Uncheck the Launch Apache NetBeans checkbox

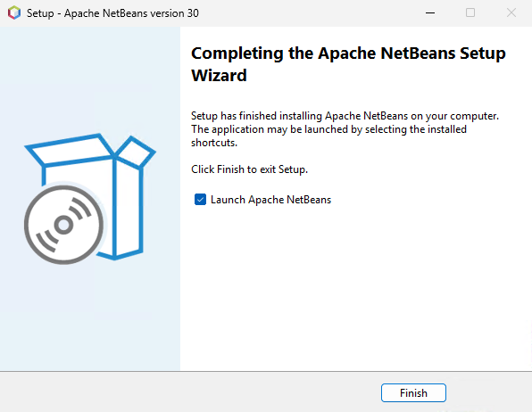[x=200, y=200]
